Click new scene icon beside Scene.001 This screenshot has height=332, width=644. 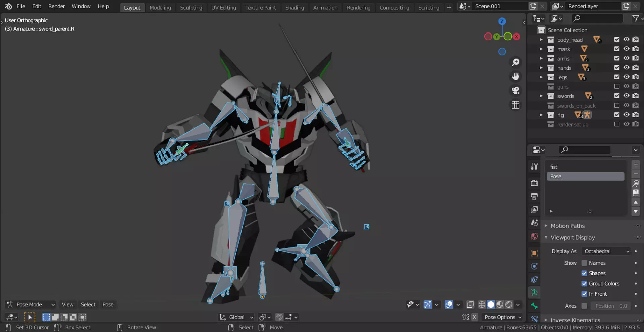[533, 6]
